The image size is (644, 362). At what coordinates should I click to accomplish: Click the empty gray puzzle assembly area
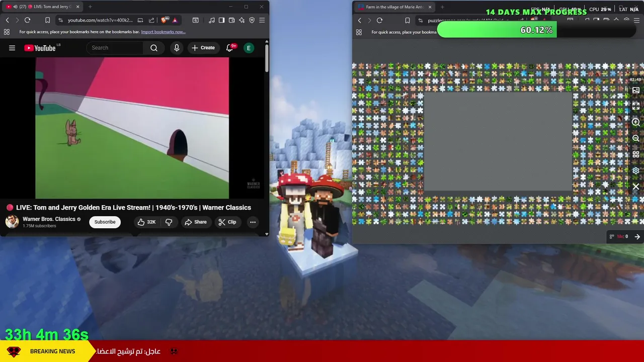(498, 142)
